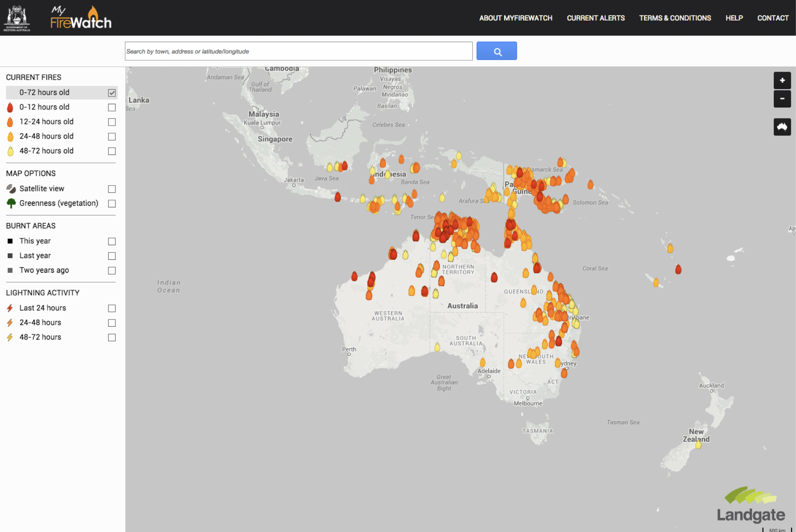The height and width of the screenshot is (532, 796).
Task: Tick the Last 24 hours lightning checkbox
Action: (x=112, y=308)
